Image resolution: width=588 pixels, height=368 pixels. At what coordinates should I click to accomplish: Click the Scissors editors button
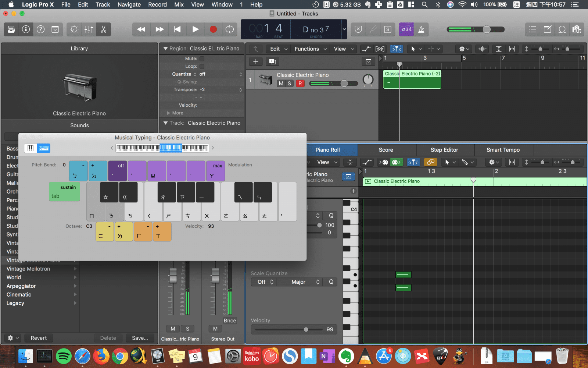[104, 29]
